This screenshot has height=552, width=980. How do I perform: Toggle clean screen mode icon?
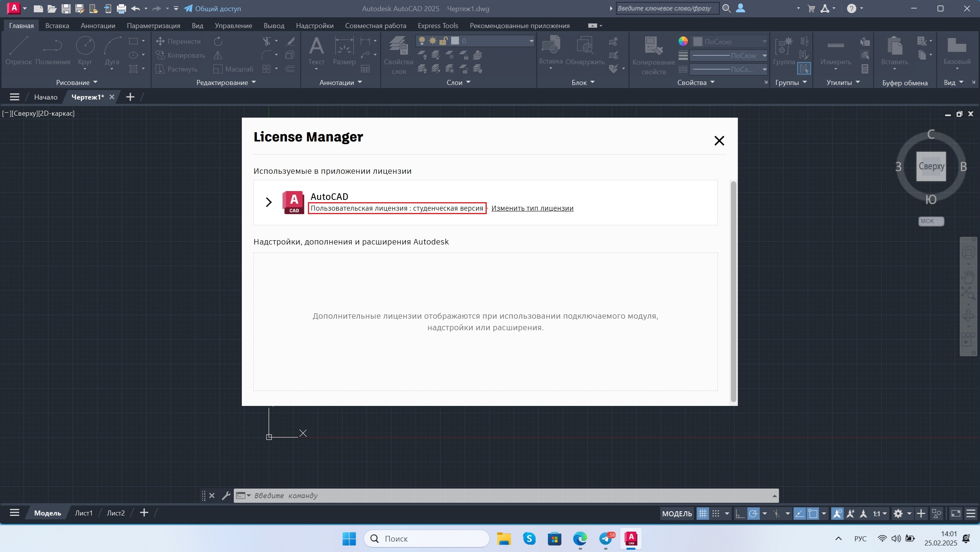[955, 514]
